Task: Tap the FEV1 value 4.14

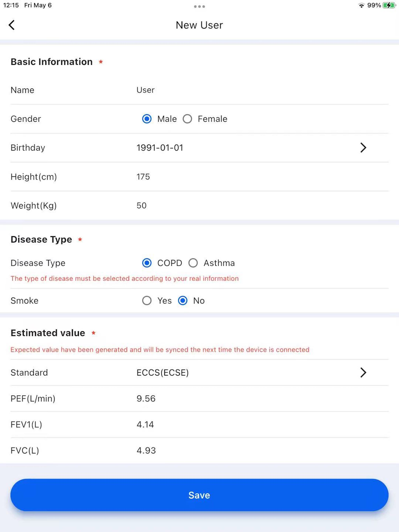Action: [x=145, y=425]
